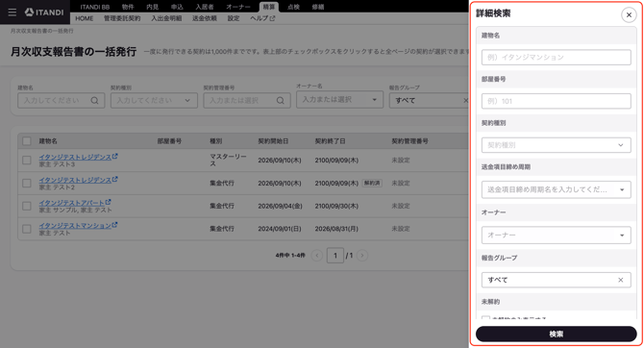Click the 解約済 badge
Viewport: 644px width, 348px height.
(x=372, y=184)
